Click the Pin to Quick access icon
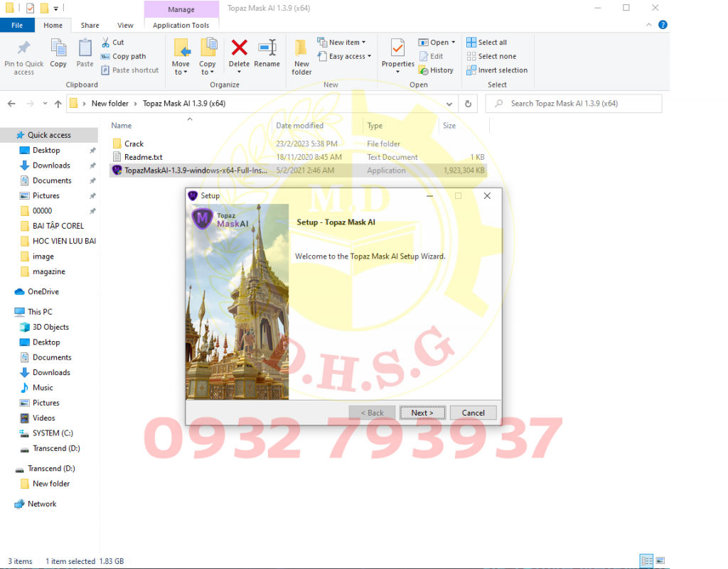This screenshot has height=569, width=728. (x=23, y=48)
